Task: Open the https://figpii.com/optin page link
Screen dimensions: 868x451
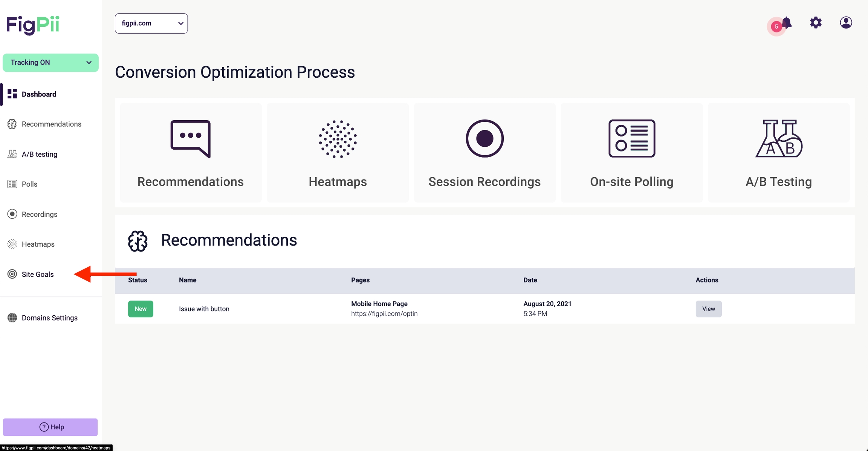Action: point(384,314)
